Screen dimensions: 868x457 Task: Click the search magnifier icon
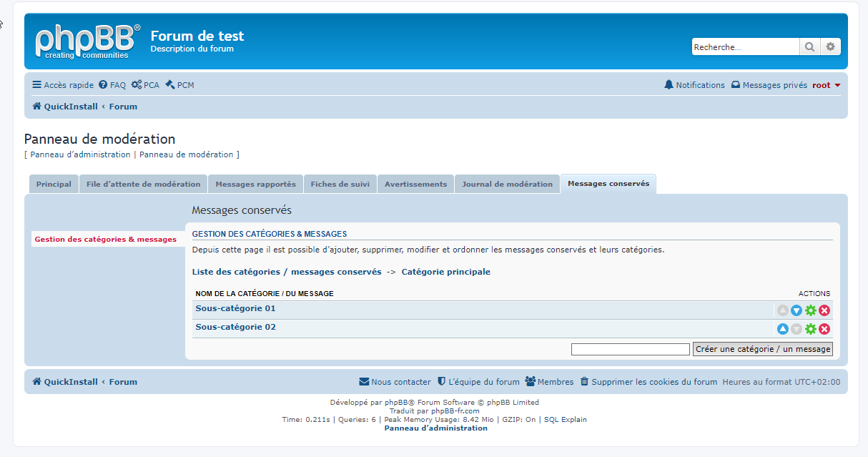[809, 47]
